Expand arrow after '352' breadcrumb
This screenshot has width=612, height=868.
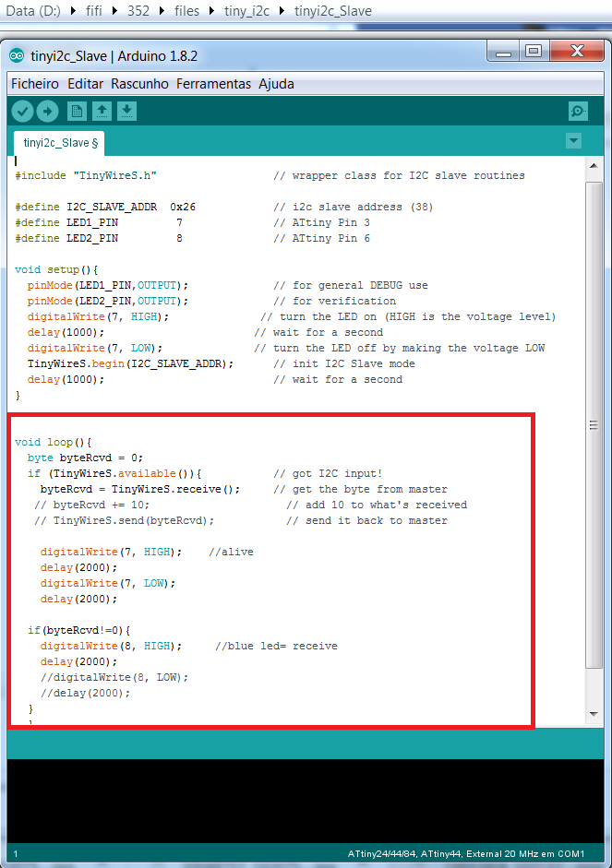pos(162,11)
